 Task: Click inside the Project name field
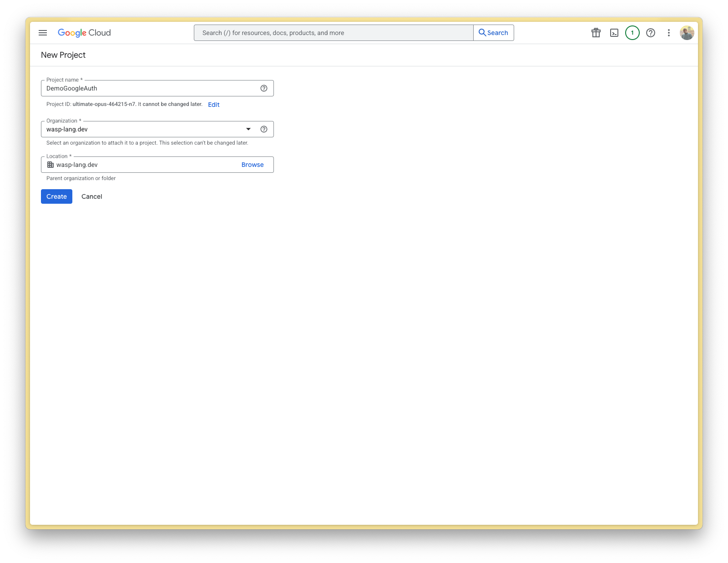(136, 88)
